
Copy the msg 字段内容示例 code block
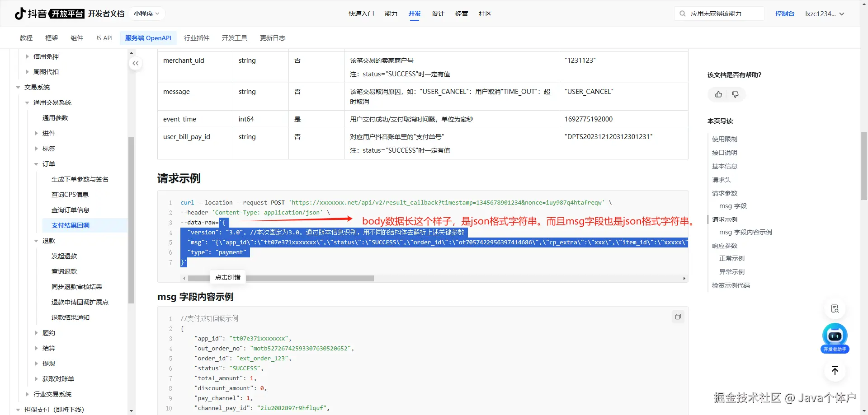coord(678,317)
